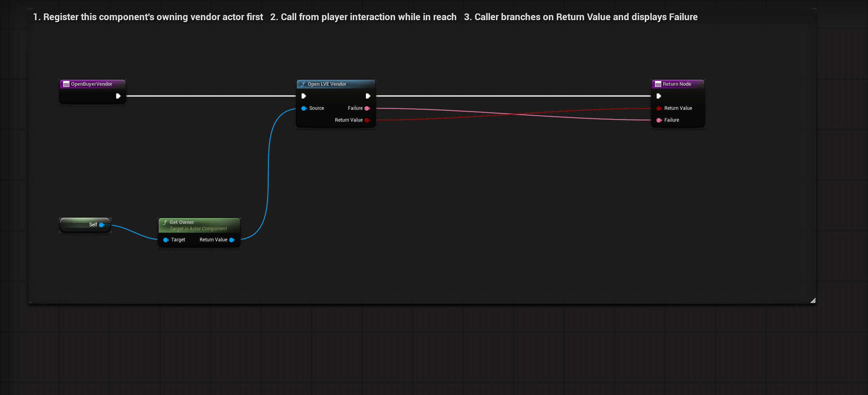Select the comment box title text
Screen dimensions: 868x395
pos(365,17)
